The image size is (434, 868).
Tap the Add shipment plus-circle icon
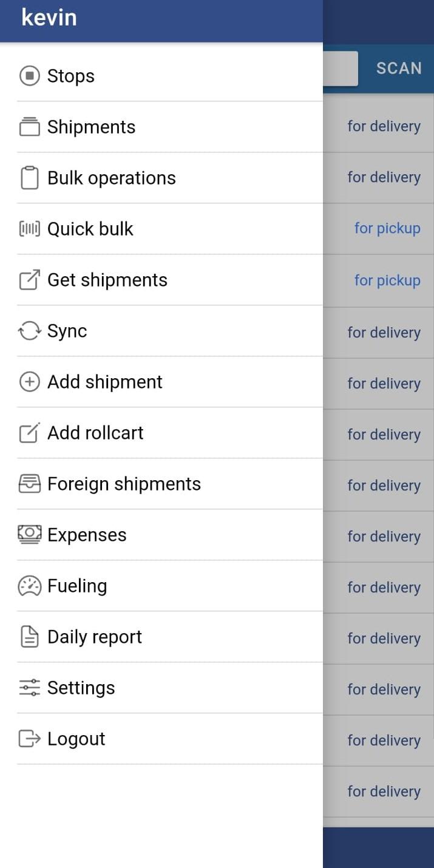[x=30, y=382]
